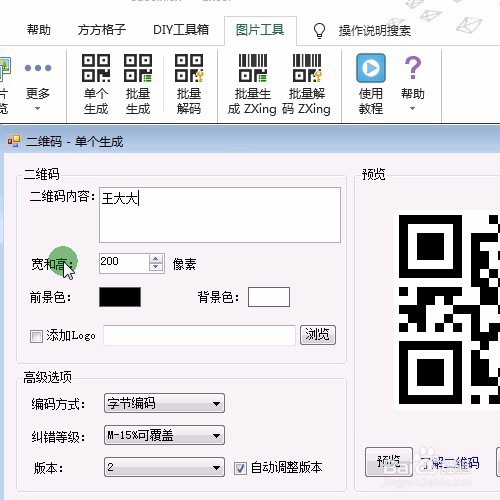
Task: Click the 批量生成 QR code icon
Action: [x=138, y=68]
